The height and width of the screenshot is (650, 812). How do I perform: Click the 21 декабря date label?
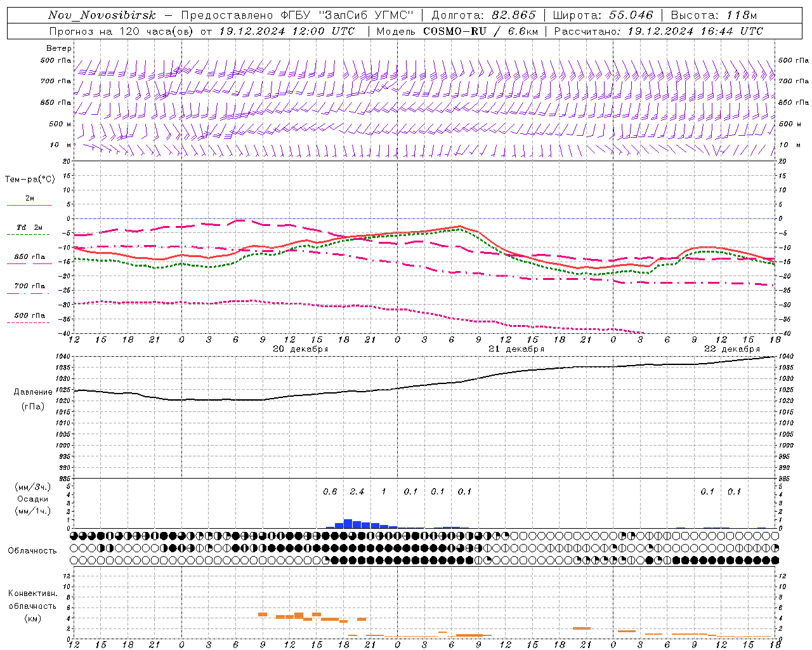(x=516, y=349)
